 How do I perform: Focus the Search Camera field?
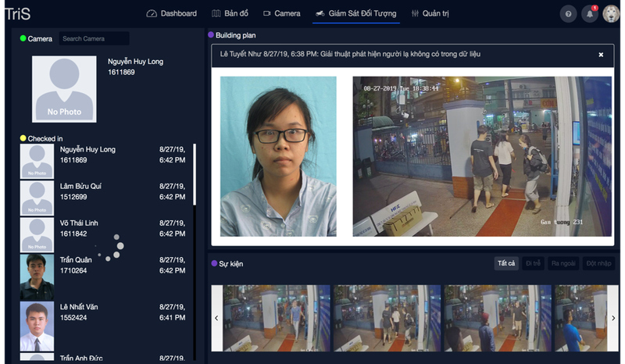point(94,39)
